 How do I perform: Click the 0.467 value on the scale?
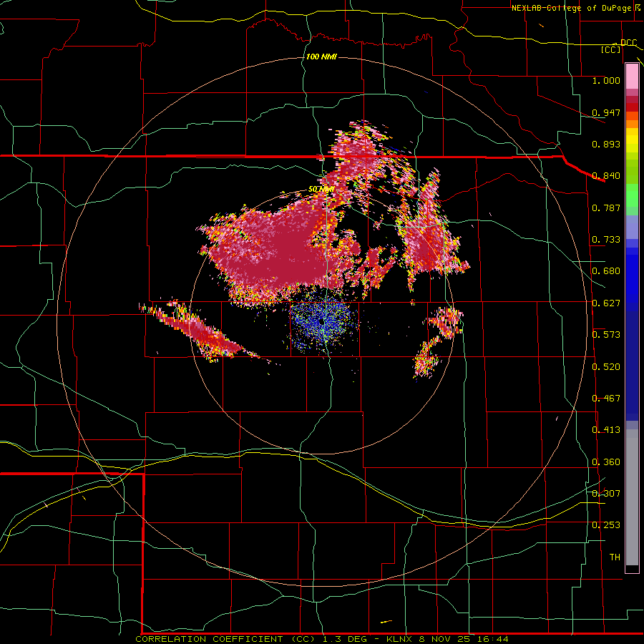[606, 399]
